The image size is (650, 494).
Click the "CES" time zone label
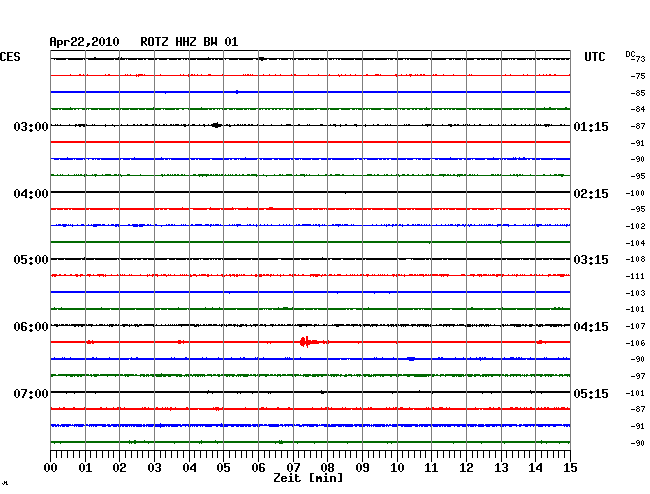10,57
